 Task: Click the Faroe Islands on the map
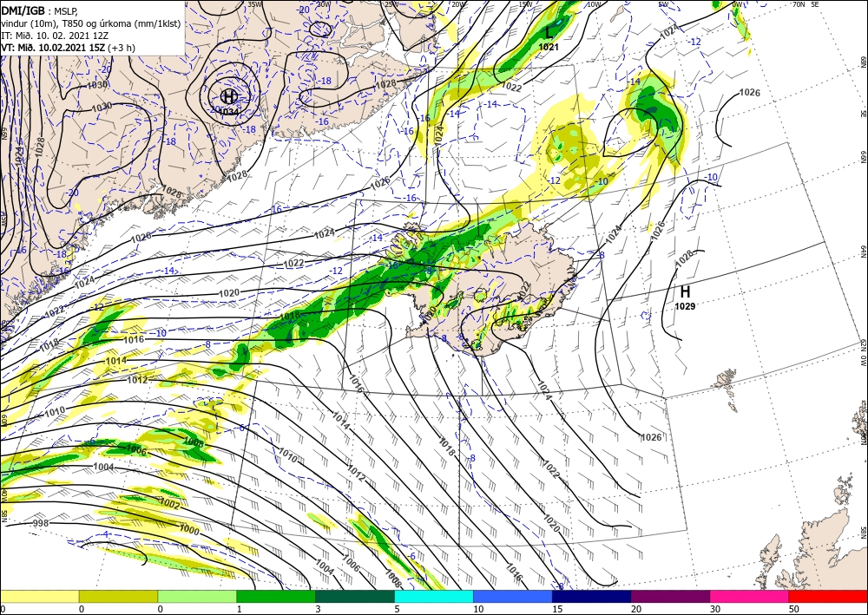(727, 389)
